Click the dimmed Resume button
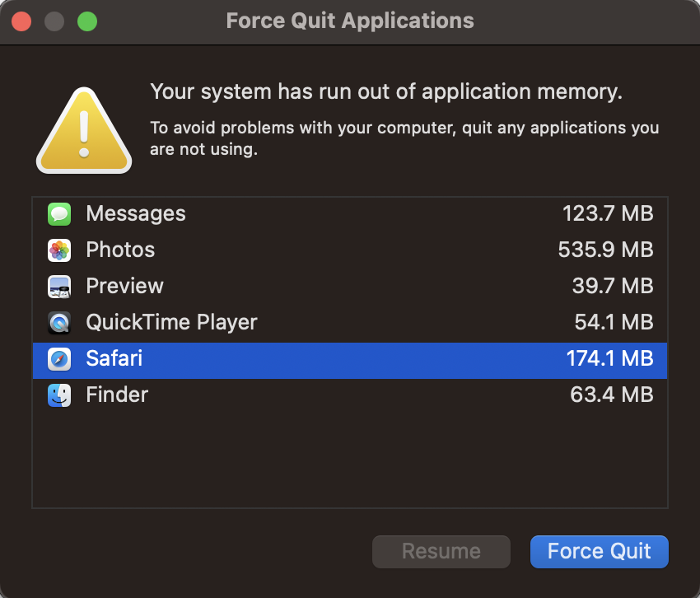 coord(441,552)
